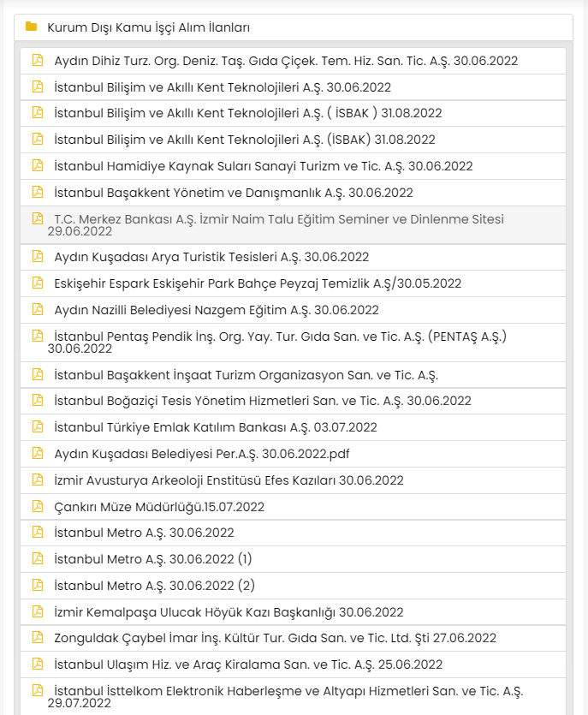
Task: Open İstanbul Boğaziçi Tesis Yönetim Hizmetleri 30.06.2022
Action: (x=263, y=401)
